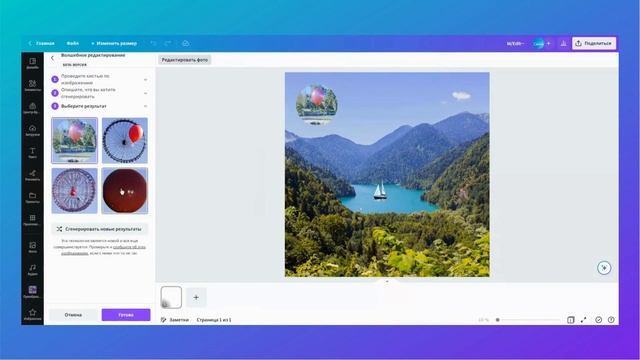Enter fullscreen presentation mode
This screenshot has height=360, width=640.
(x=584, y=320)
